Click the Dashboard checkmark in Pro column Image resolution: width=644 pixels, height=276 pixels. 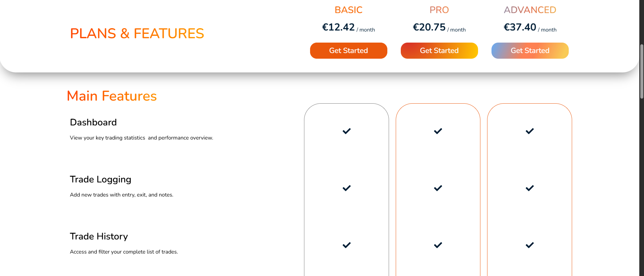tap(438, 131)
